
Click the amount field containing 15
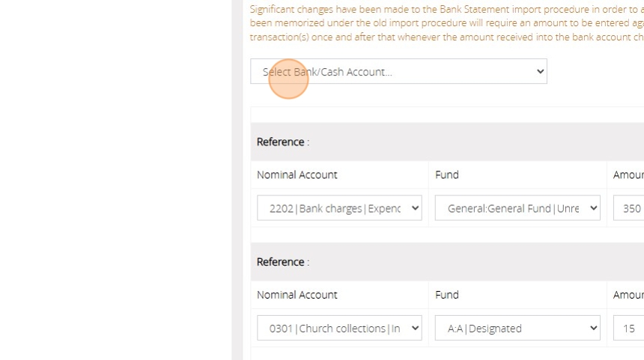tap(631, 328)
